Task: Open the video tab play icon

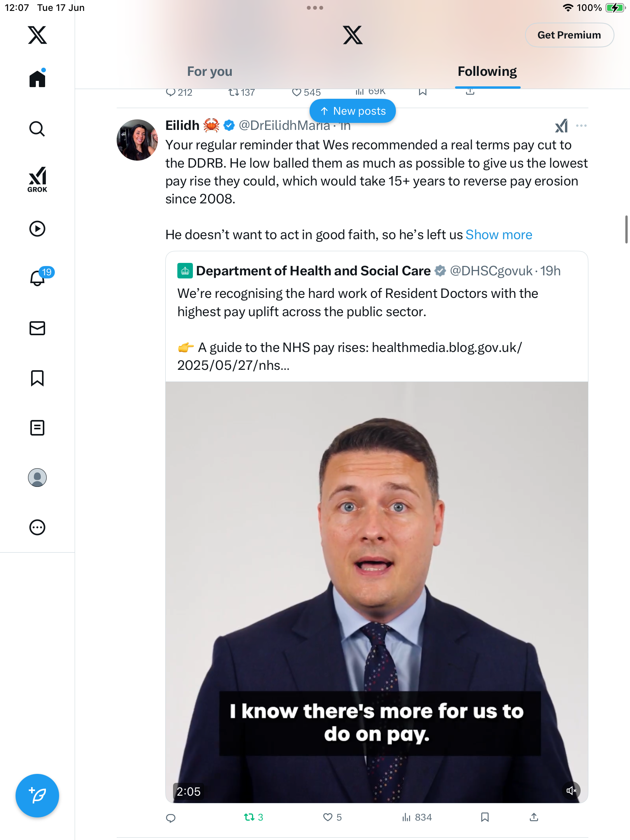Action: click(x=37, y=229)
